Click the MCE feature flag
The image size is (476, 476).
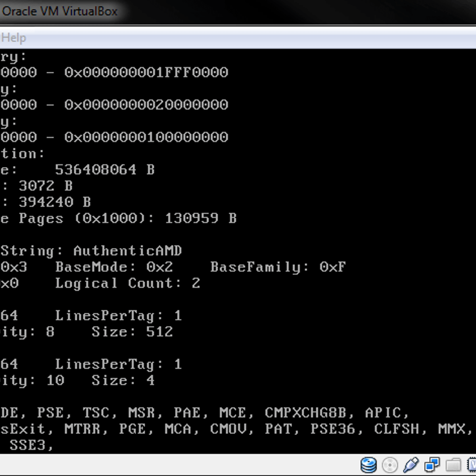232,413
